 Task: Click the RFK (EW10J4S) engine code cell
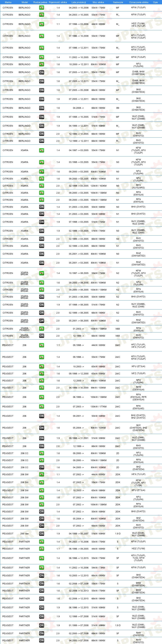(x=139, y=407)
